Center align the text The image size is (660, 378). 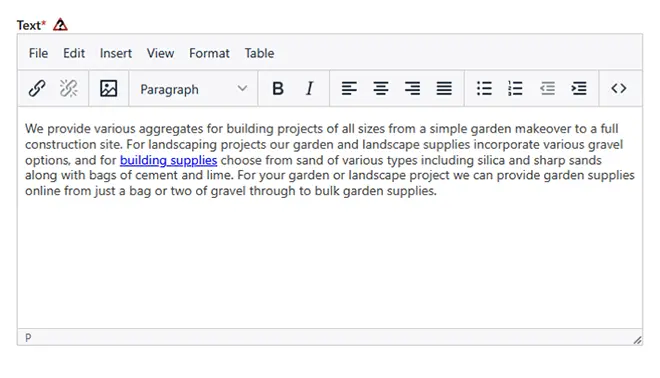(x=381, y=89)
